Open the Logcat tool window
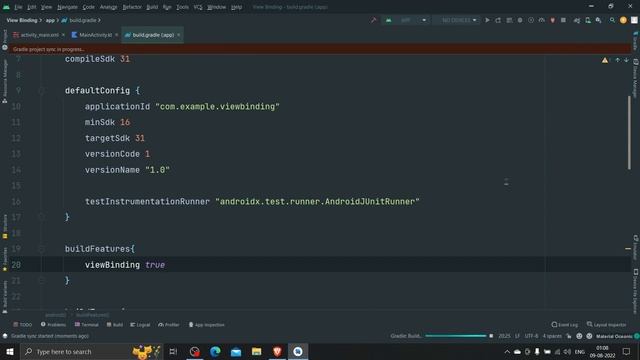Screen dimensions: 640x360 (140, 325)
